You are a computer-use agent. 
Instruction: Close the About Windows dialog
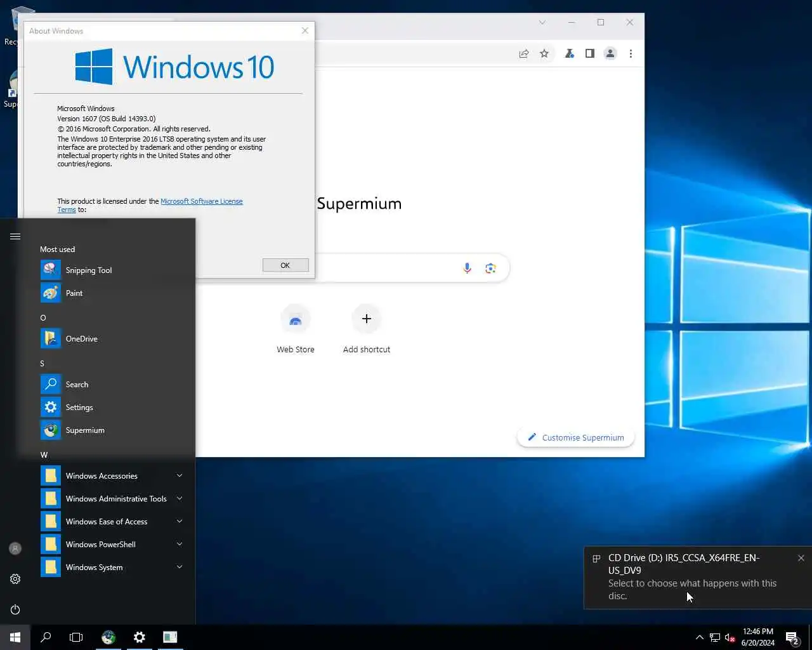(305, 30)
